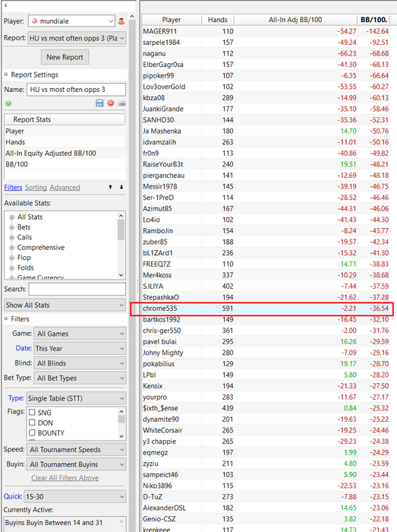
Task: Collapse the Report Settings section
Action: (x=6, y=74)
